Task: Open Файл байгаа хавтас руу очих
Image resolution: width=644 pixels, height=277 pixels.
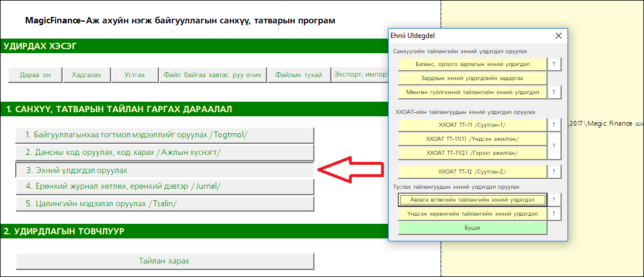Action: click(x=213, y=75)
